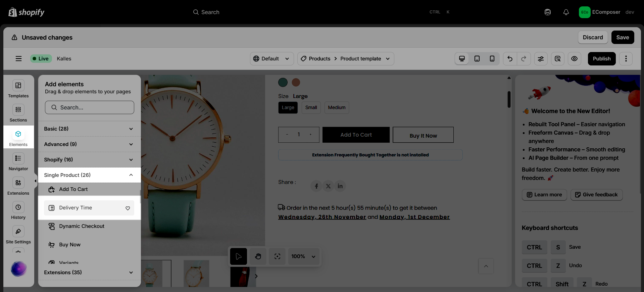Select the hand pan tool
This screenshot has height=292, width=644.
coord(258,256)
